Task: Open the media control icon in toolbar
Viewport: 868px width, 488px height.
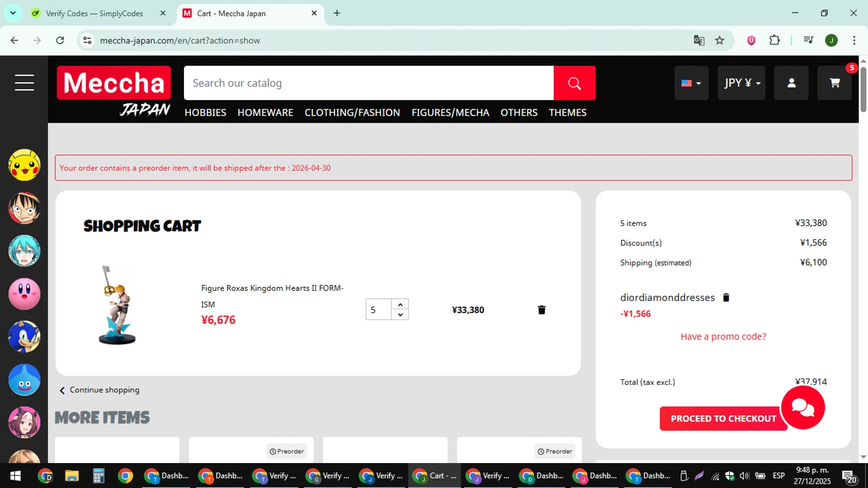Action: (808, 40)
